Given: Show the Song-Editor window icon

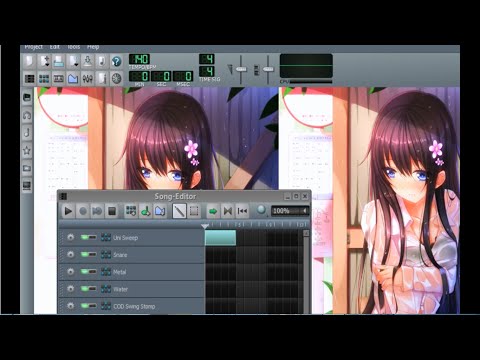Looking at the screenshot, I should coord(30,79).
